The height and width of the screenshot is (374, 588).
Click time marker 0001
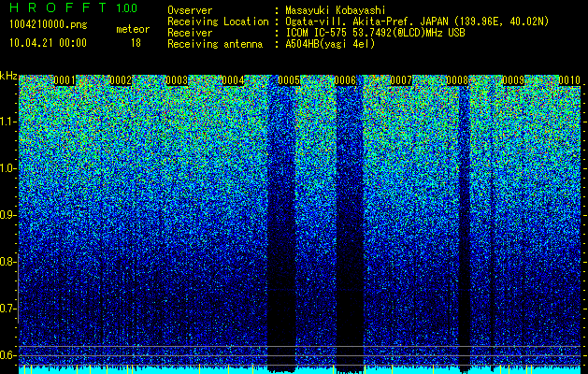[x=65, y=80]
